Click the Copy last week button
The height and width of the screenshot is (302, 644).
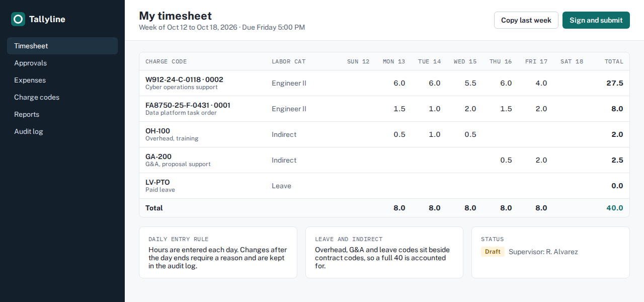tap(526, 20)
